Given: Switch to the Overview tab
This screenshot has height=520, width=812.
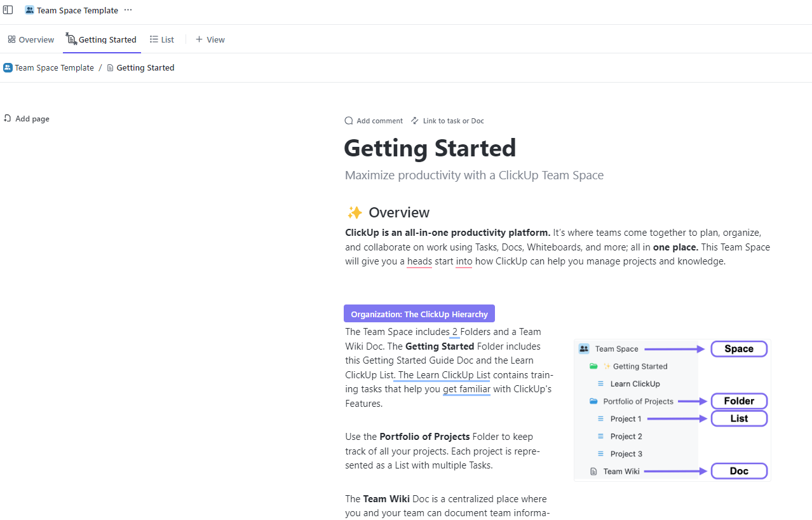Looking at the screenshot, I should click(x=31, y=39).
